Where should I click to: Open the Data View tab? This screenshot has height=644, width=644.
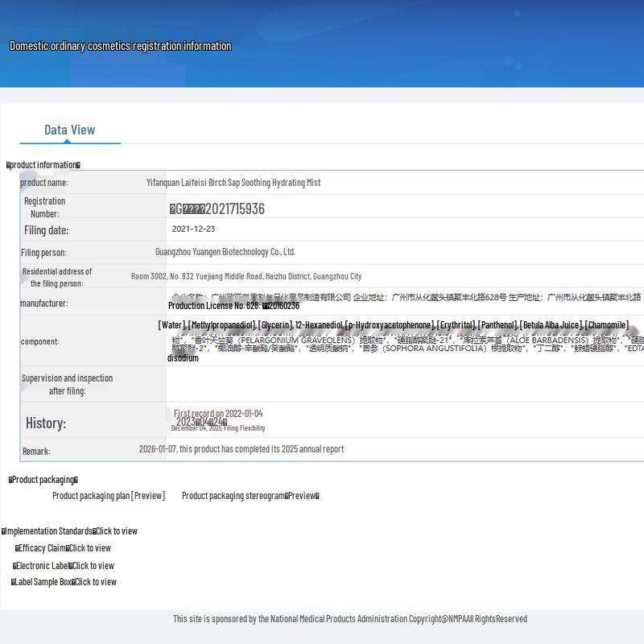click(70, 130)
